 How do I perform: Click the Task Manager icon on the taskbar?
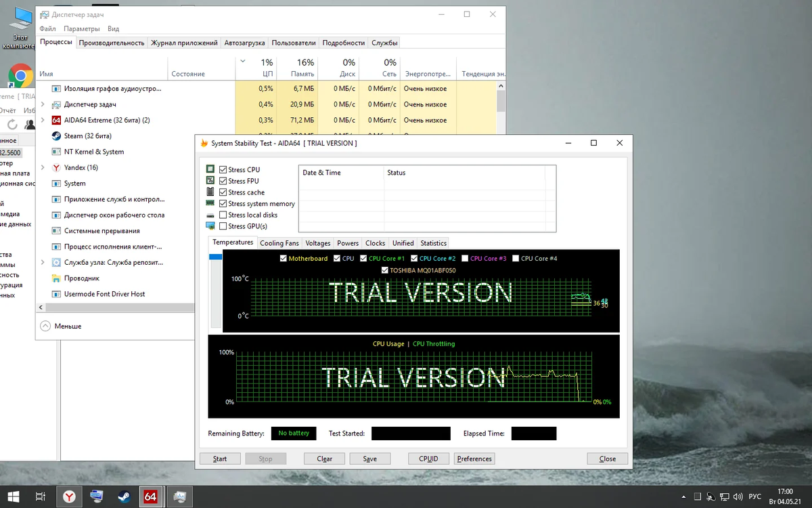coord(180,496)
